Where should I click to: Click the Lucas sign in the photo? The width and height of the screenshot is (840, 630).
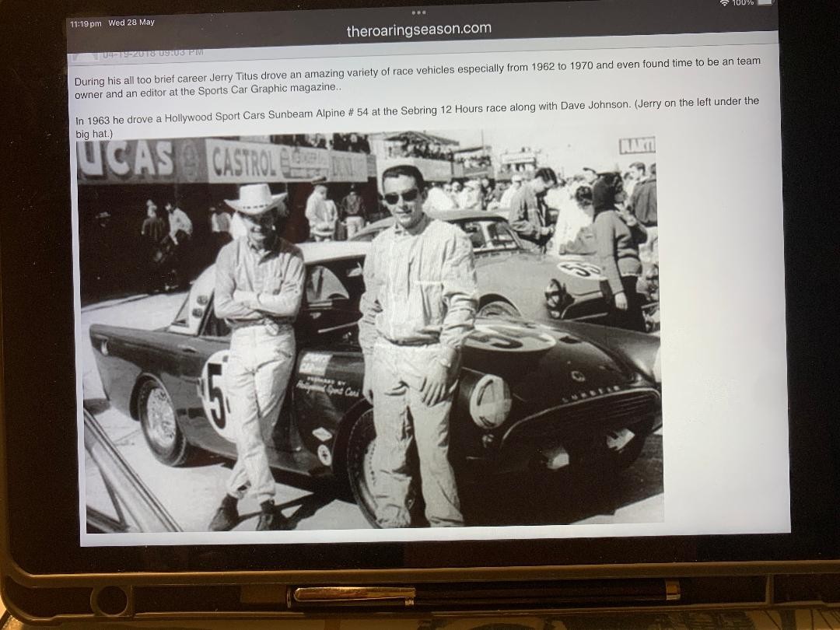(x=127, y=160)
